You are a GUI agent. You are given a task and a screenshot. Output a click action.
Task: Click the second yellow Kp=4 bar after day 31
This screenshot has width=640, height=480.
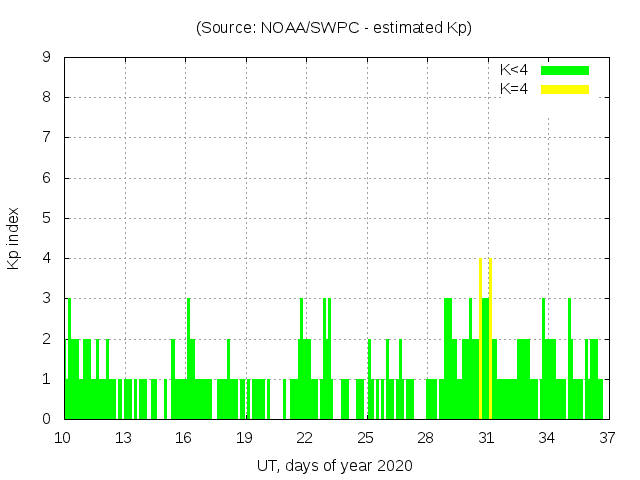coord(490,340)
